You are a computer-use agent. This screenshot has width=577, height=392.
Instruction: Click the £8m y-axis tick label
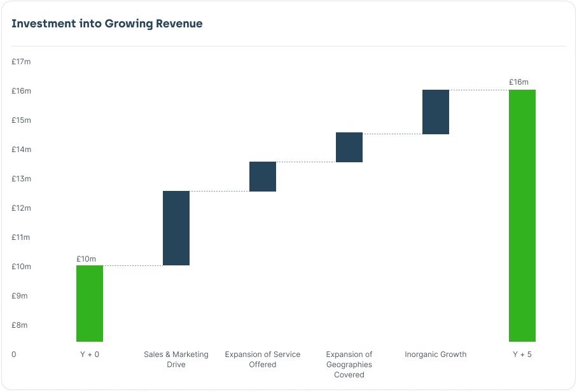[x=20, y=325]
